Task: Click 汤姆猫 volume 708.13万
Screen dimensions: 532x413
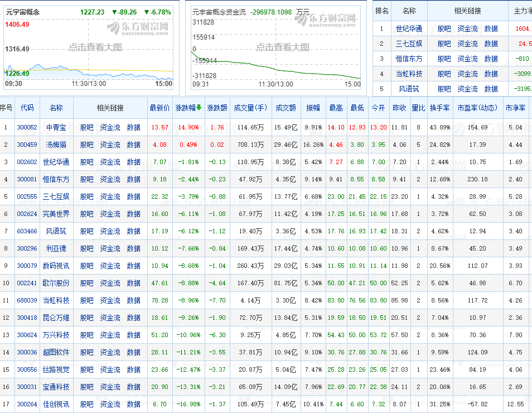Action: [250, 145]
